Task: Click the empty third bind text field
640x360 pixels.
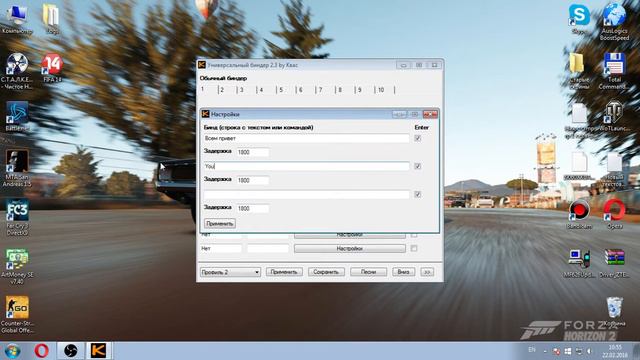Action: pyautogui.click(x=307, y=194)
